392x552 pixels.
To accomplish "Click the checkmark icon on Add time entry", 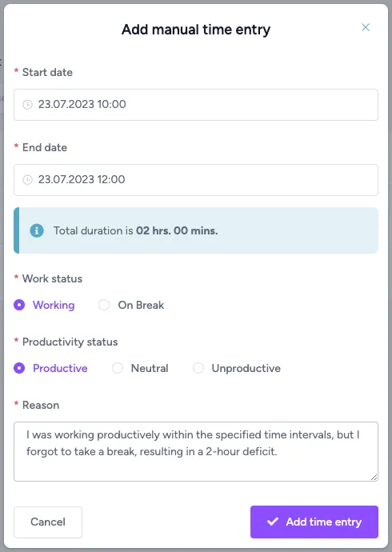I will [x=273, y=522].
